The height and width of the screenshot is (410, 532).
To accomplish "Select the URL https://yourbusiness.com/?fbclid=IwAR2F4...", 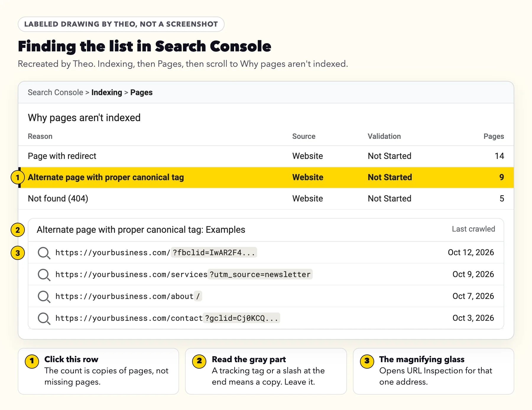I will point(156,253).
